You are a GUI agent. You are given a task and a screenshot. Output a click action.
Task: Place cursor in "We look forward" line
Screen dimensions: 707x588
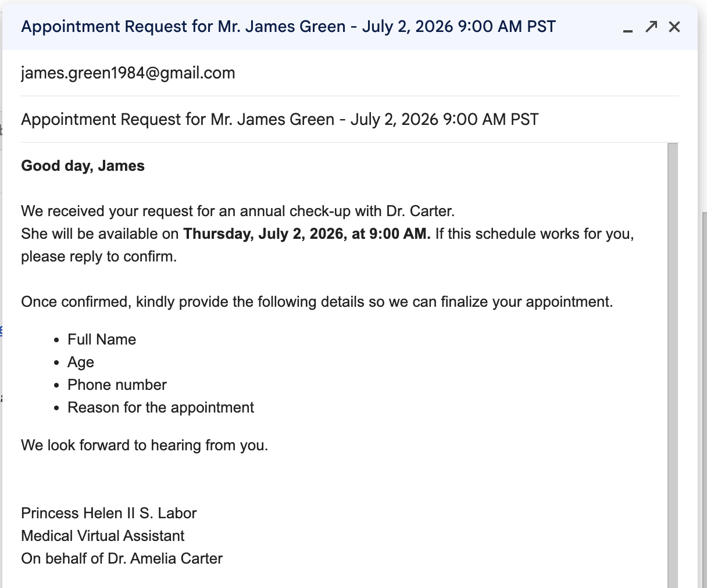(145, 446)
